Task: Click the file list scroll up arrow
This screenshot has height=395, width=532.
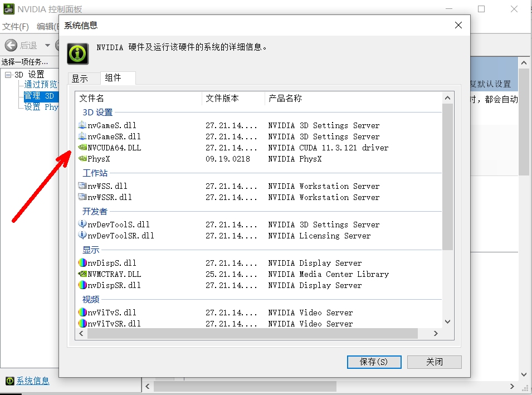Action: point(447,98)
